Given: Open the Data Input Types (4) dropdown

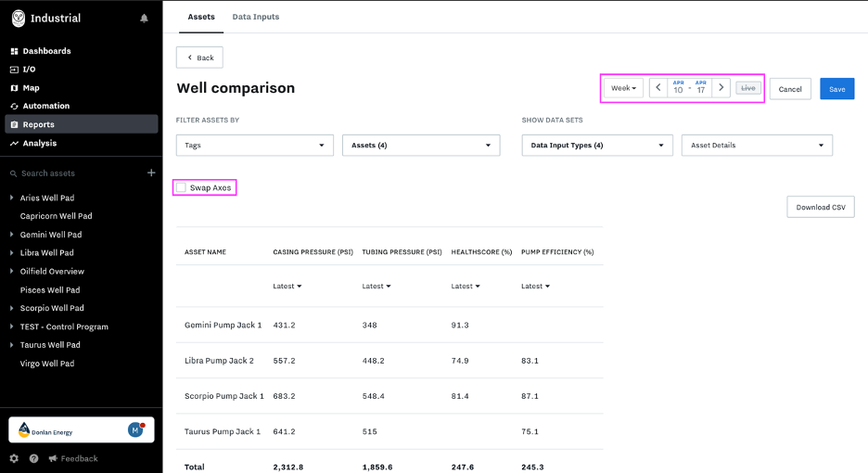Looking at the screenshot, I should pos(597,145).
